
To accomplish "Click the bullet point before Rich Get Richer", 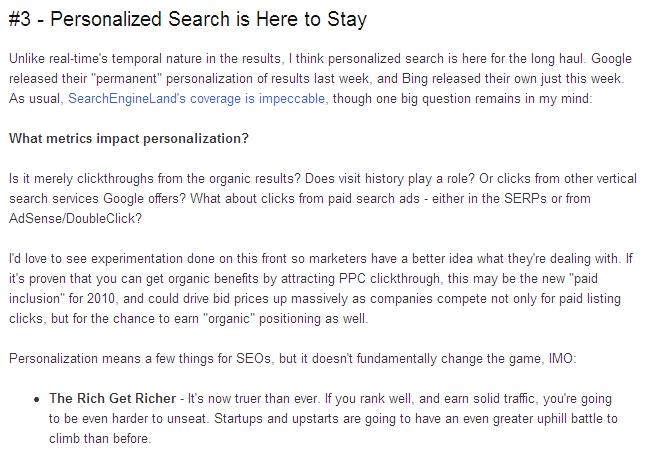I will point(37,400).
